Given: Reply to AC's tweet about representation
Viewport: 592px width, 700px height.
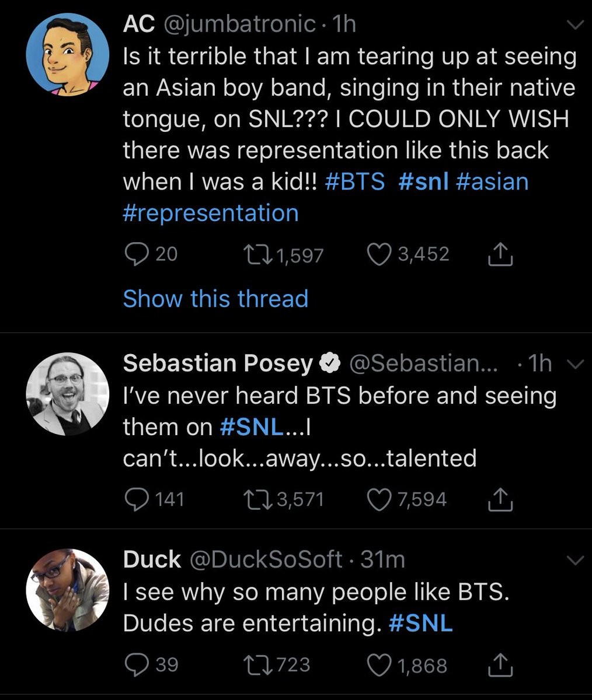Looking at the screenshot, I should click(x=135, y=254).
